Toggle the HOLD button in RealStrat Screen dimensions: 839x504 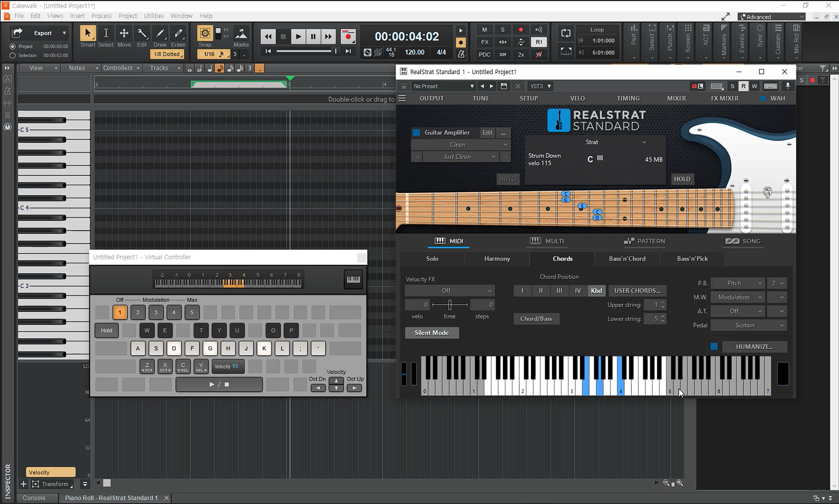[682, 179]
